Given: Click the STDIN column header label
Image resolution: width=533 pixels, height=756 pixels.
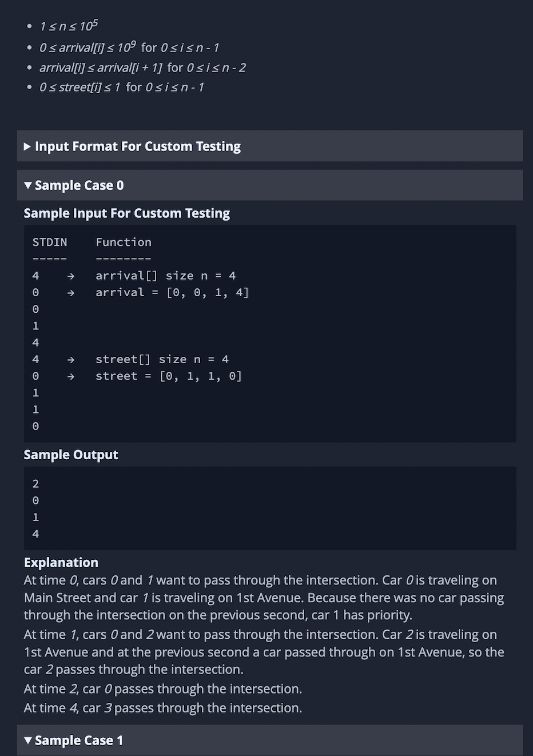Looking at the screenshot, I should pos(49,242).
